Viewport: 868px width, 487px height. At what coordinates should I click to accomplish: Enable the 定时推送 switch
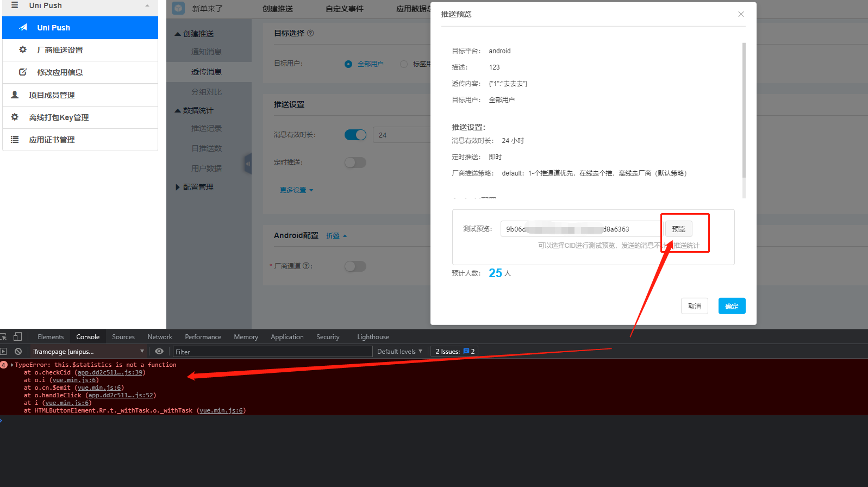pyautogui.click(x=355, y=163)
